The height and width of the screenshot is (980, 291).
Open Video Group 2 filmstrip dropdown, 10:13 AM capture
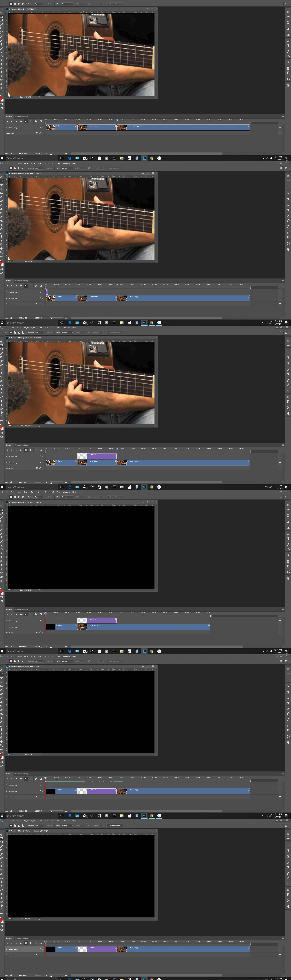[x=41, y=456]
